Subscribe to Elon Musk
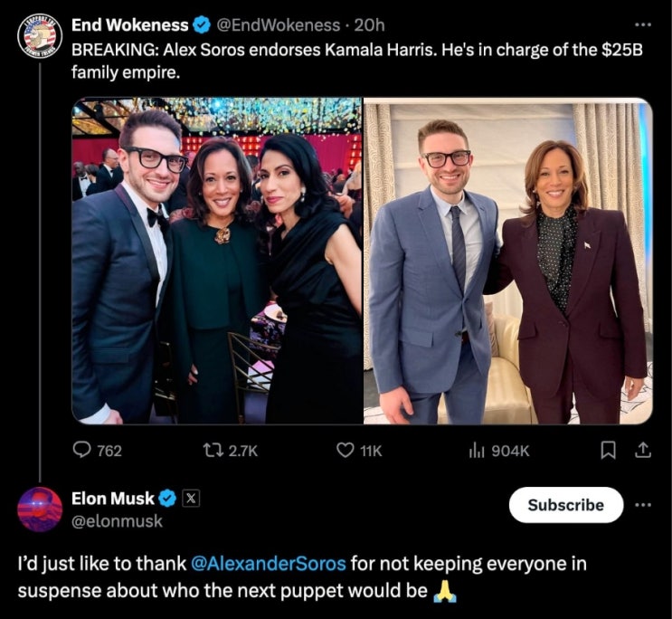 (x=565, y=505)
